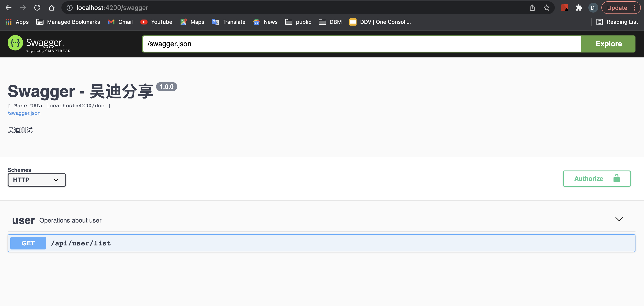Click the Swagger logo icon
This screenshot has height=306, width=644.
[15, 43]
